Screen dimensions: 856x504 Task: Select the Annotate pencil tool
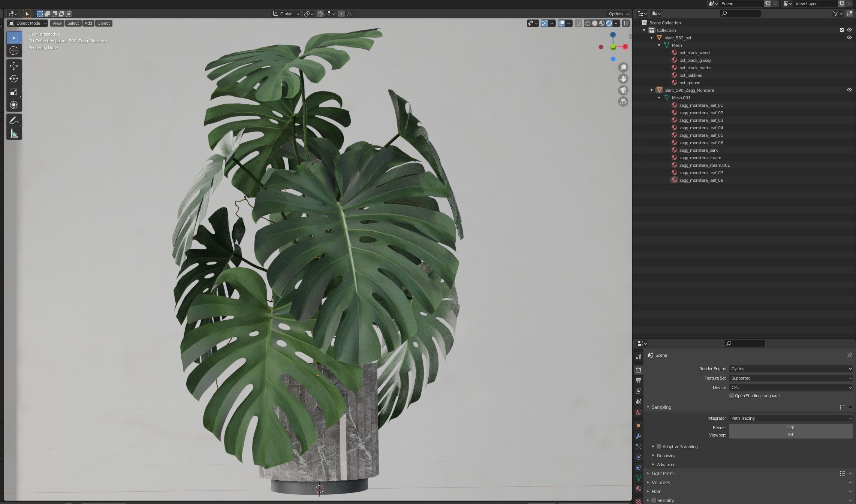(14, 121)
